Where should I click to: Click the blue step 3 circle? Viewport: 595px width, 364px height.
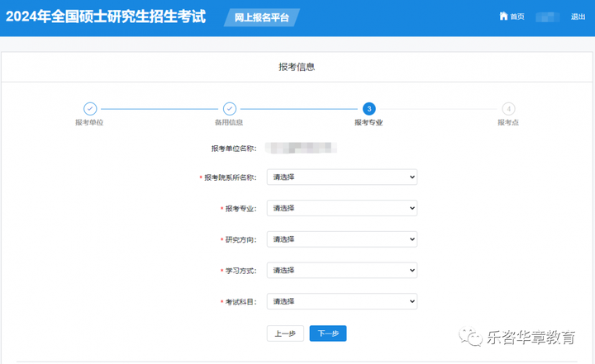369,109
